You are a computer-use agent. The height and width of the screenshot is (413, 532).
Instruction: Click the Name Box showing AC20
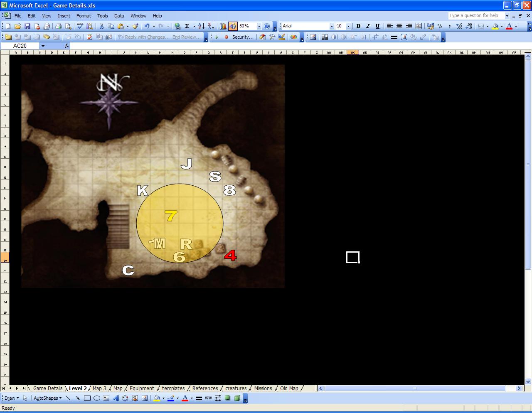pos(20,46)
